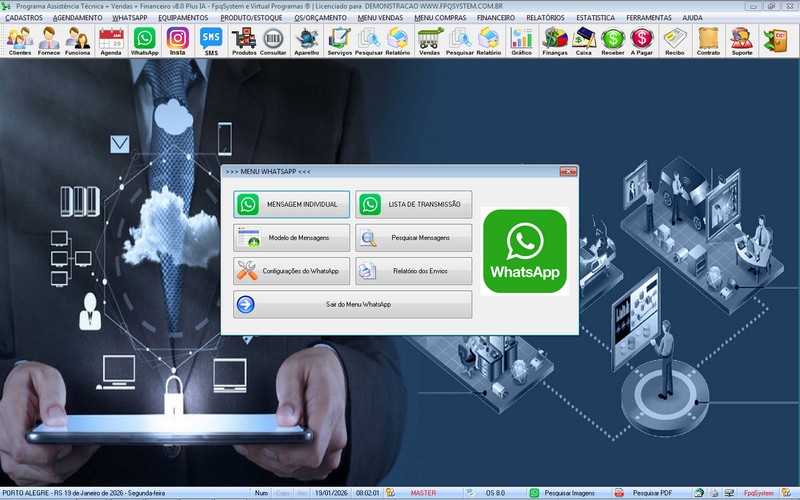Open the AGENDAMENTO menu

(x=78, y=18)
